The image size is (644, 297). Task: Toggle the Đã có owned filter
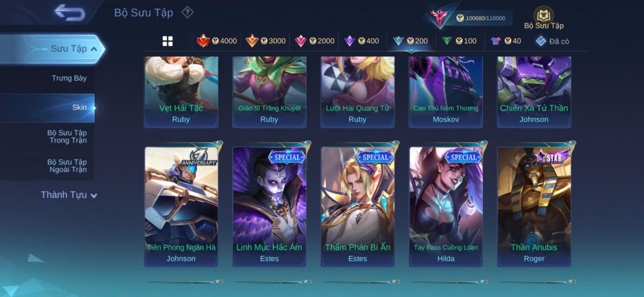point(552,41)
